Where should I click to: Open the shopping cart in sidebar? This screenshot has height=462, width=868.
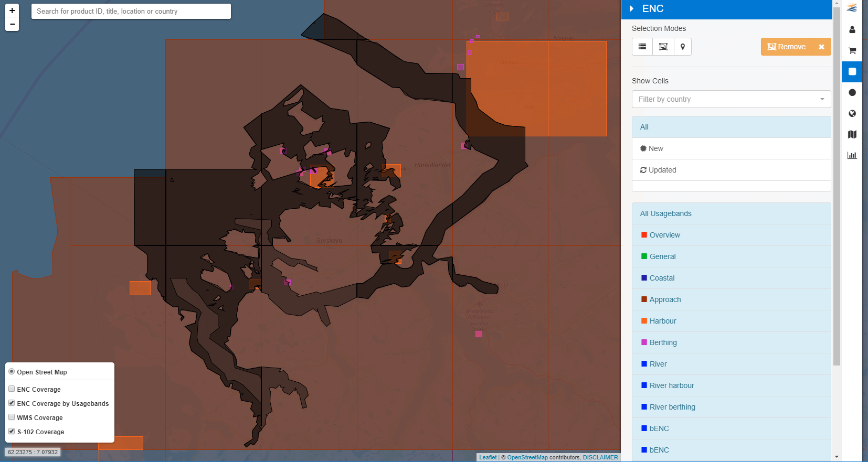tap(852, 51)
